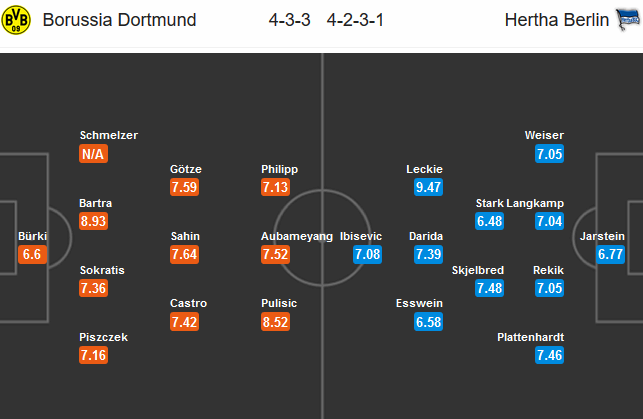Select Bartra's 8.93 rating badge
The height and width of the screenshot is (419, 643).
pos(93,221)
